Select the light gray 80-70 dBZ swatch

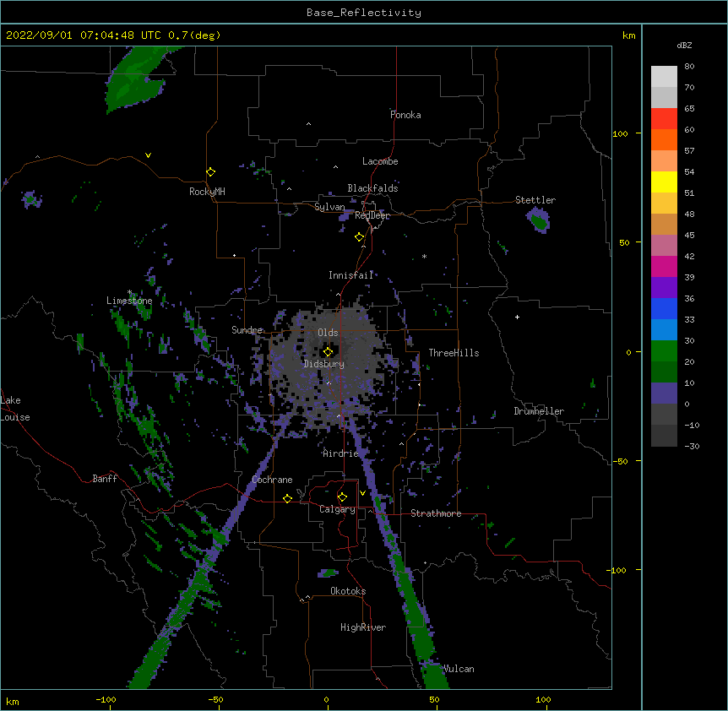664,77
